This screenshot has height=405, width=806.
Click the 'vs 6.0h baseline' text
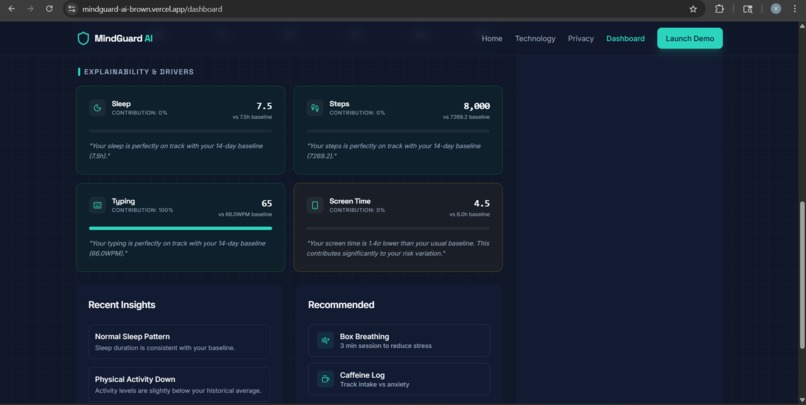pyautogui.click(x=469, y=214)
